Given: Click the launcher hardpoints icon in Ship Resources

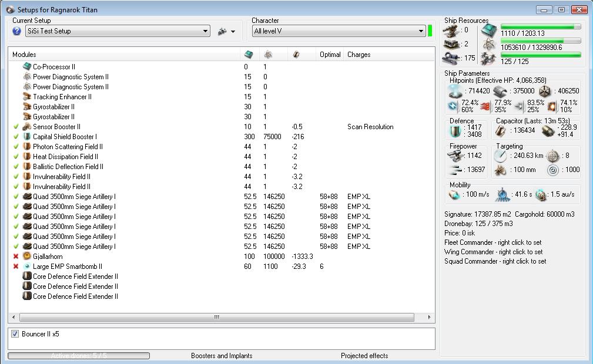Looking at the screenshot, I should (x=451, y=44).
